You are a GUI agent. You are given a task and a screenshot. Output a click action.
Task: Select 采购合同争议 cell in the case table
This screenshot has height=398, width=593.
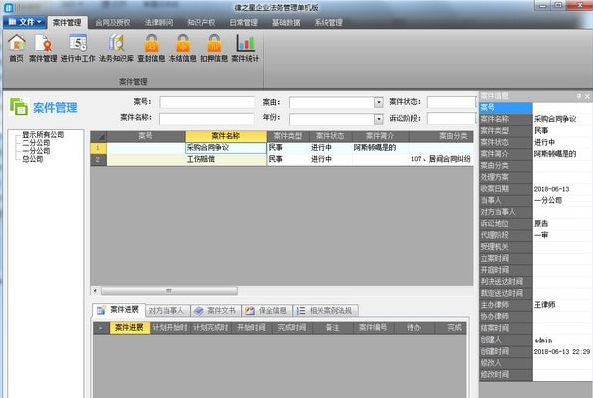tap(226, 148)
